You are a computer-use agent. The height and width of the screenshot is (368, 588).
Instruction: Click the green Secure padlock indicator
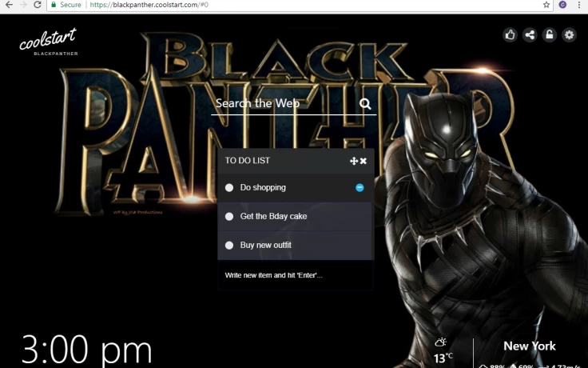(x=66, y=5)
